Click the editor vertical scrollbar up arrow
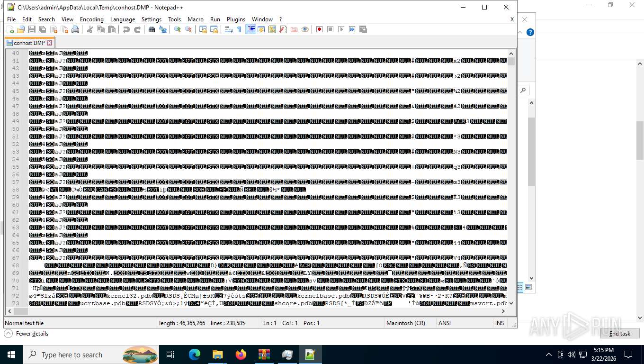The image size is (644, 364). point(511,53)
